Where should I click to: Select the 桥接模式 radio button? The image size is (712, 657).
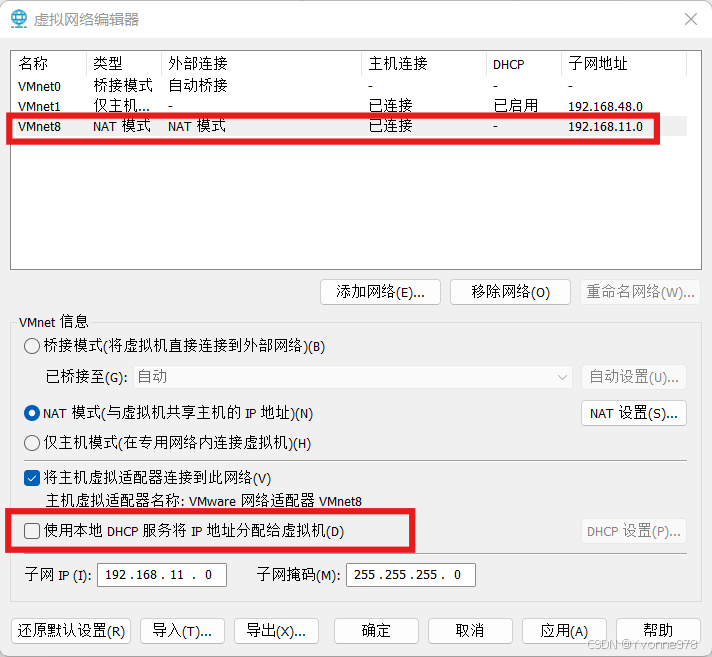pyautogui.click(x=32, y=346)
